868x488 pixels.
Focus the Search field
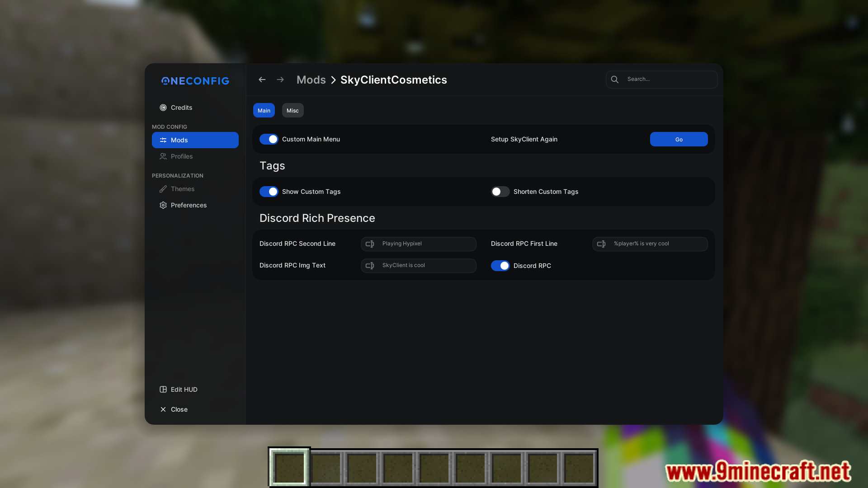click(x=662, y=80)
